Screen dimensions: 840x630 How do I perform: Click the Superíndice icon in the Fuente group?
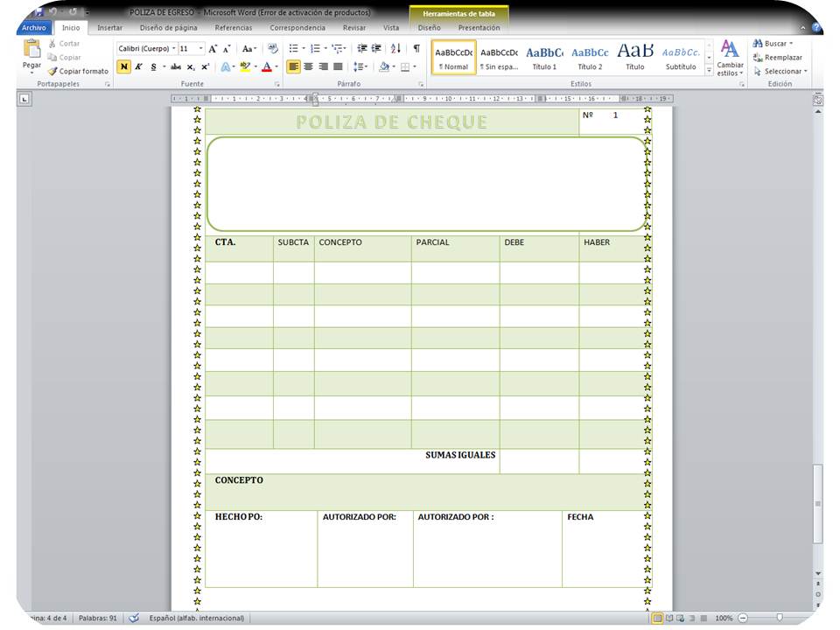pos(204,66)
